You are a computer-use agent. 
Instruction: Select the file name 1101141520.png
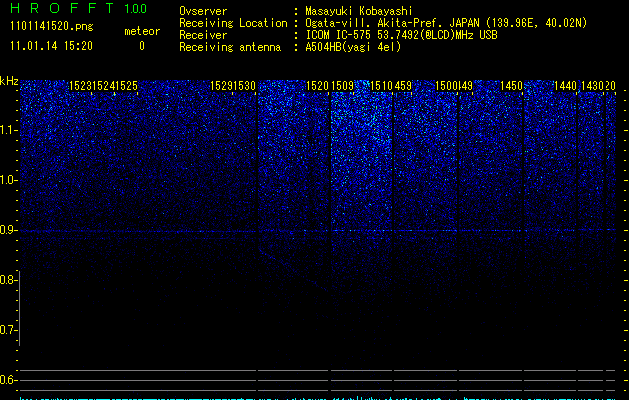(52, 26)
